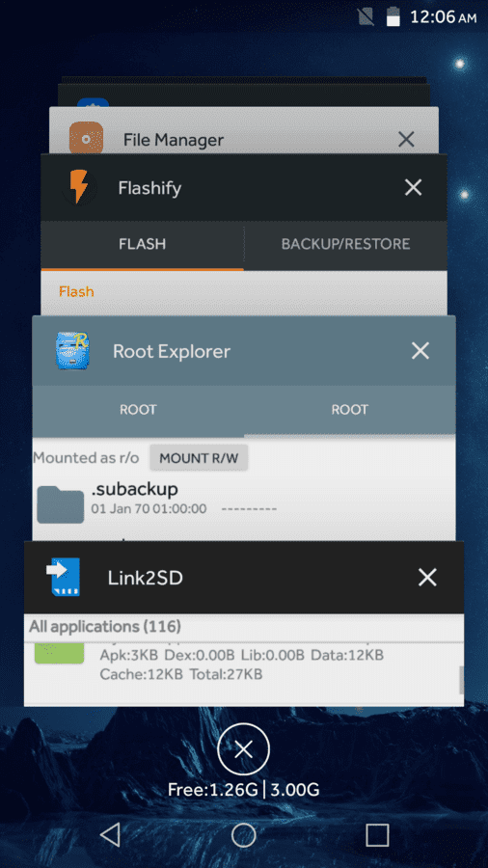Tap the Link2SD app icon
Screen dimensions: 488x868
(63, 577)
